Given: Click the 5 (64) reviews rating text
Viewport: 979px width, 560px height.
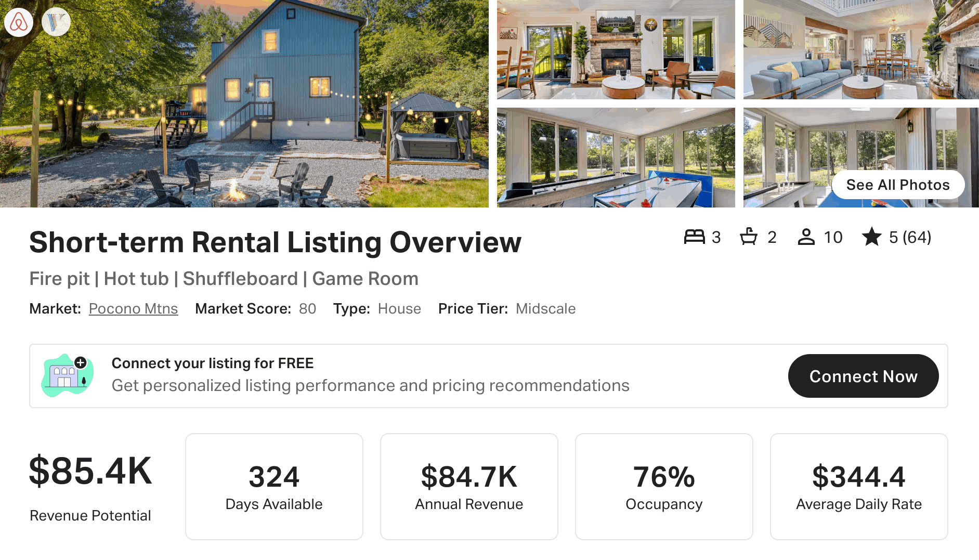Looking at the screenshot, I should [910, 237].
